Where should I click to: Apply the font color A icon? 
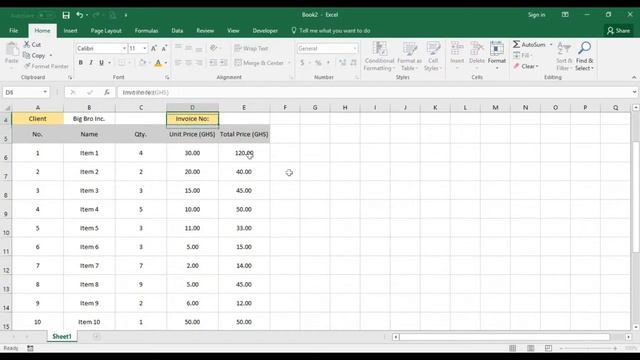click(x=158, y=63)
